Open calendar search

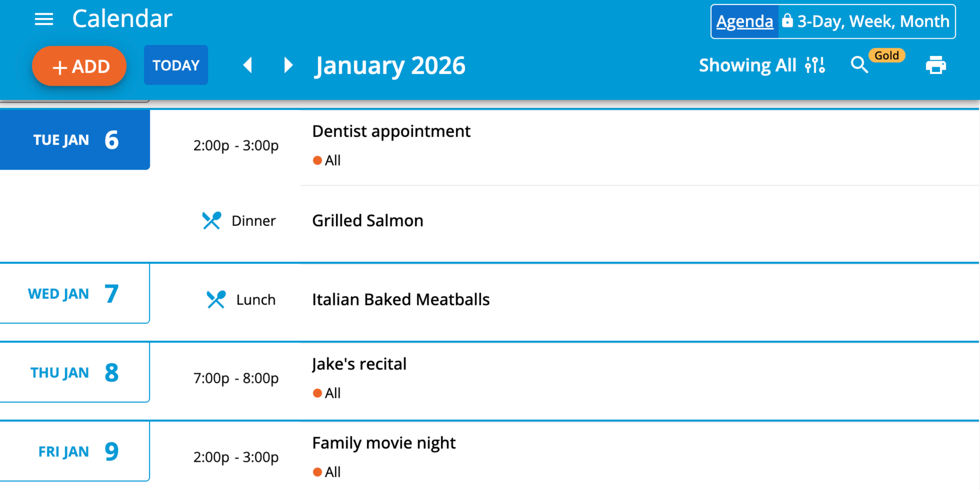click(859, 65)
